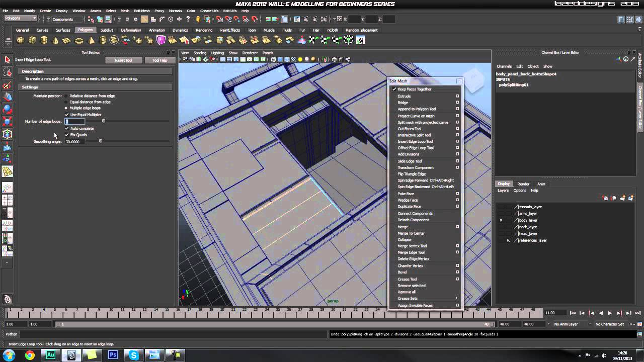The height and width of the screenshot is (362, 644).
Task: Open the Edit Mesh menu in menu bar
Action: (x=141, y=11)
